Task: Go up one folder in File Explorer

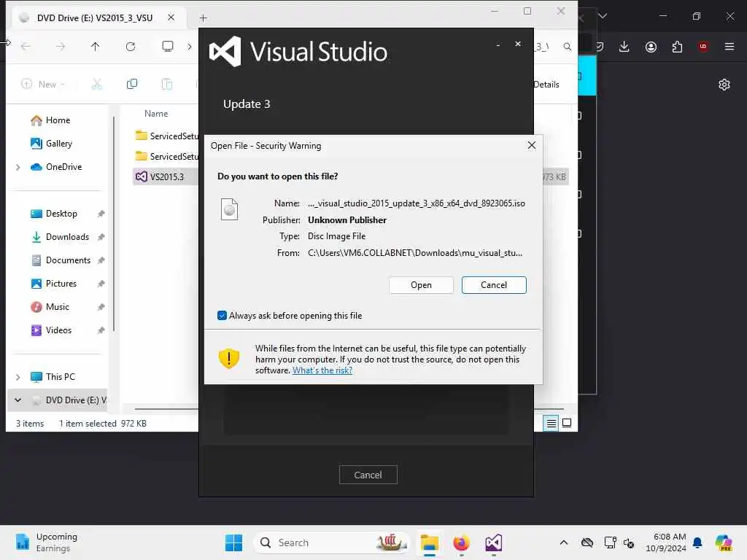Action: pyautogui.click(x=96, y=46)
